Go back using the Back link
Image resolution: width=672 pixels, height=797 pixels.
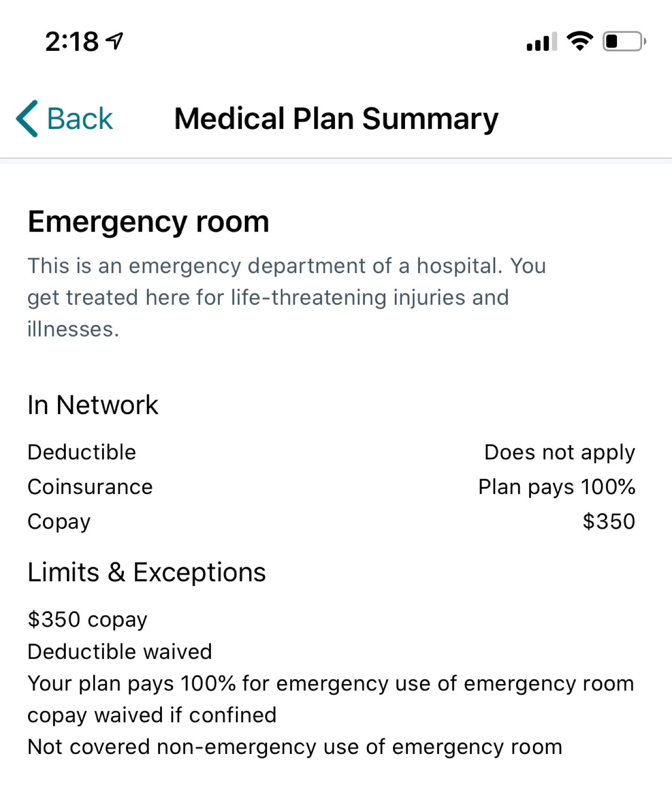(x=80, y=119)
